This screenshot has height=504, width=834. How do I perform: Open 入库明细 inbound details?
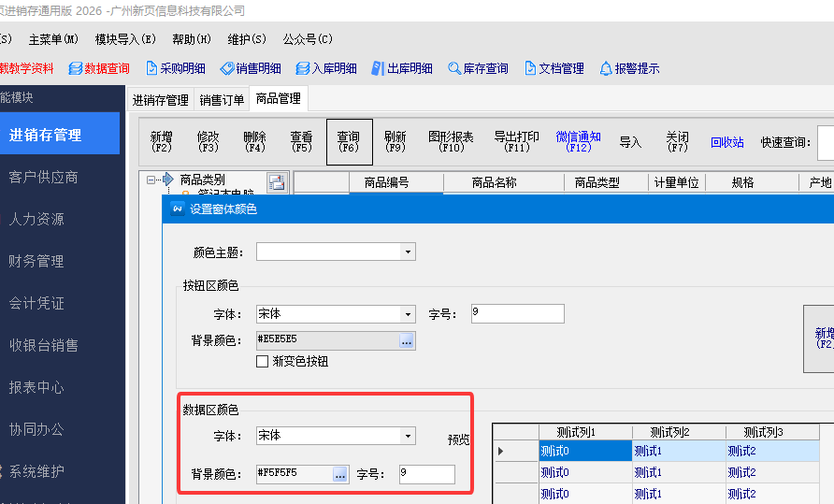pos(326,68)
